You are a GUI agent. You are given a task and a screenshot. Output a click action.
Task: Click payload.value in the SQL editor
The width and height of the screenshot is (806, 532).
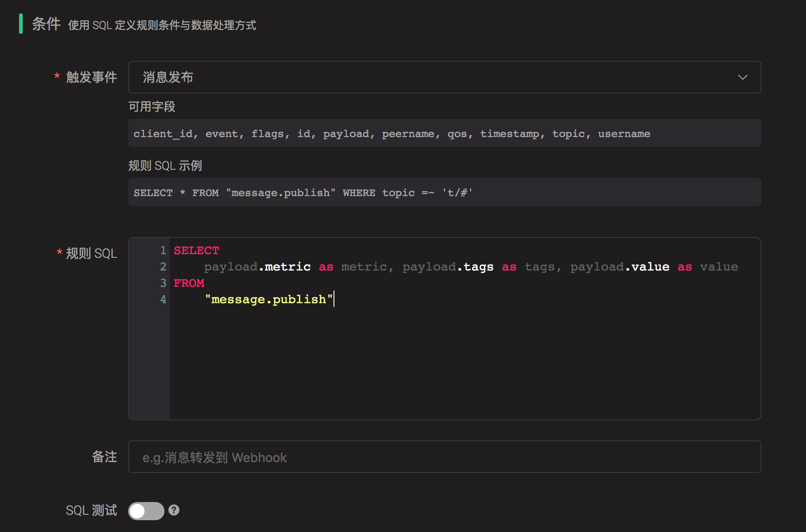(619, 267)
